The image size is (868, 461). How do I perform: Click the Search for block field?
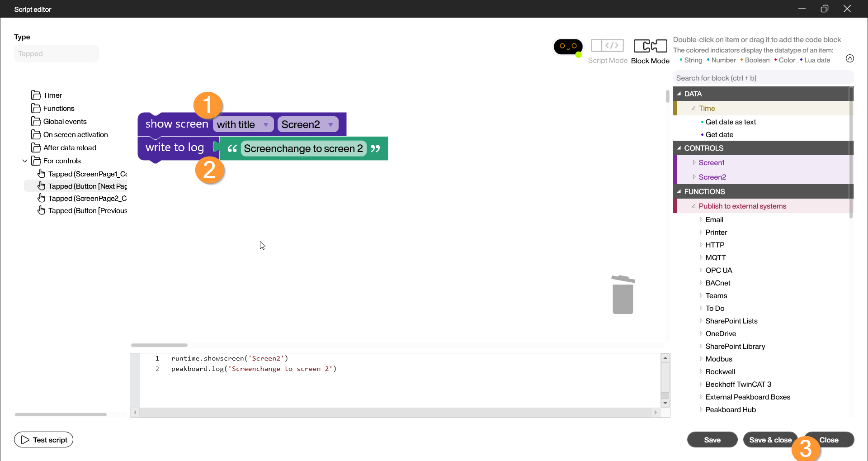point(763,78)
